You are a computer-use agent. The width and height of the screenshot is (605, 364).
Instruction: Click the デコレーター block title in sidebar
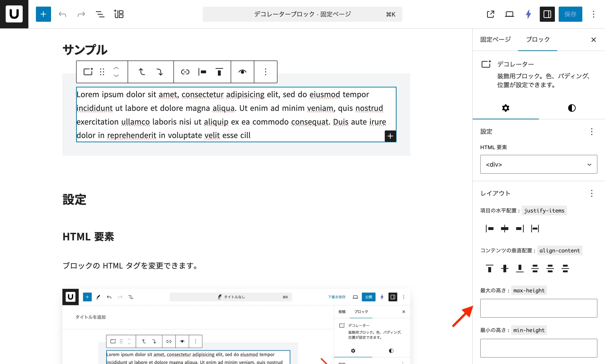tap(515, 64)
